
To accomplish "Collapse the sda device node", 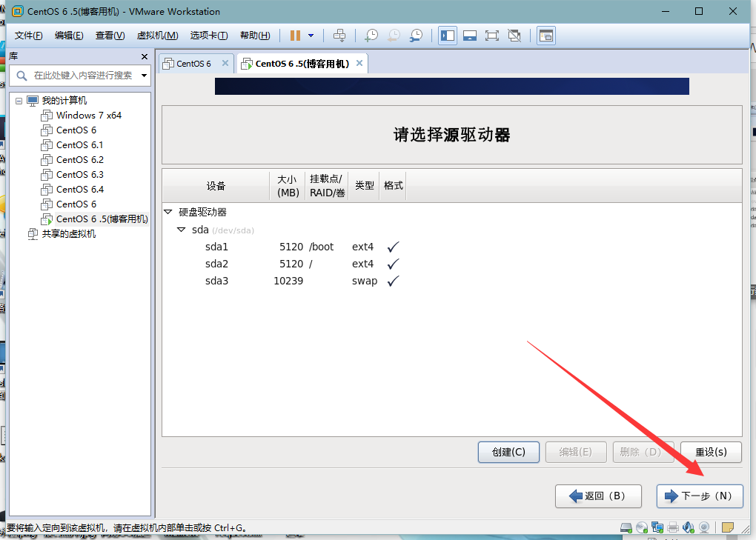I will (182, 230).
